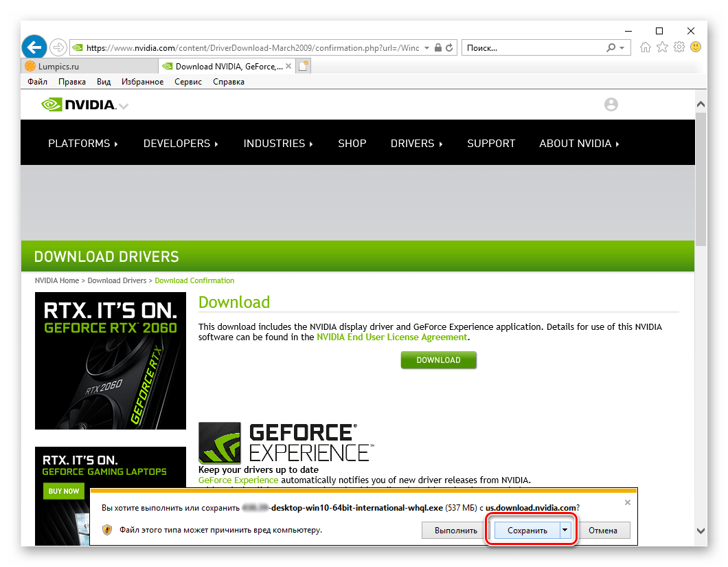Open a new tab button
728x567 pixels.
303,67
